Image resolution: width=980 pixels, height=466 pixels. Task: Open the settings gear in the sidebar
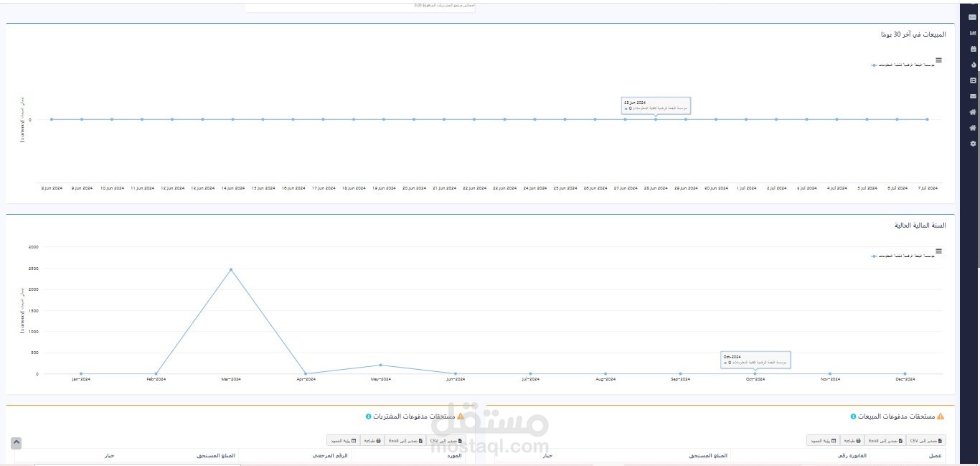(973, 144)
